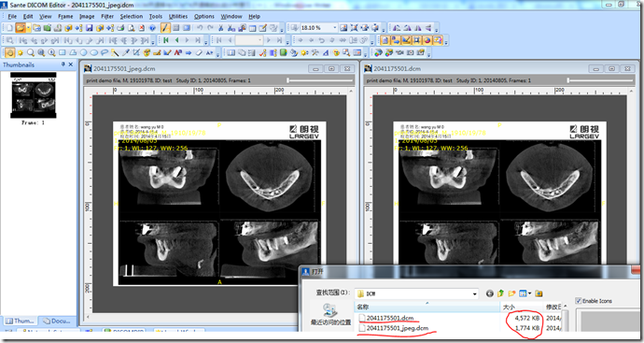Viewport: 644px width, 343px height.
Task: Click the 大小 column header
Action: 521,307
